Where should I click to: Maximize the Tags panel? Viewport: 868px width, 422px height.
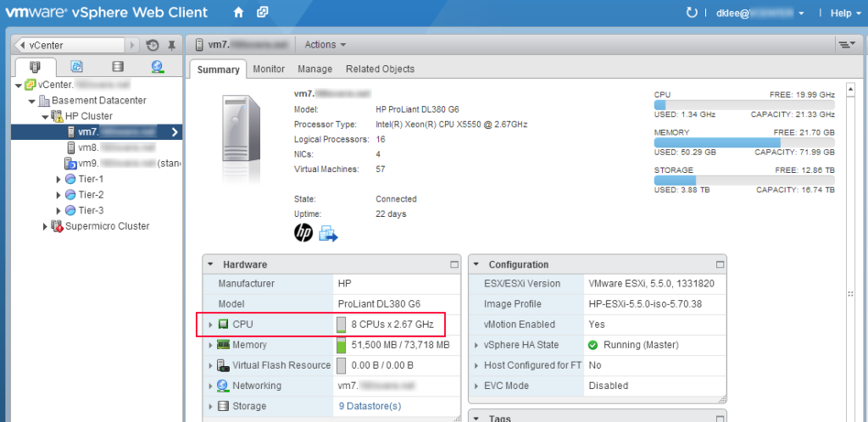coord(720,419)
